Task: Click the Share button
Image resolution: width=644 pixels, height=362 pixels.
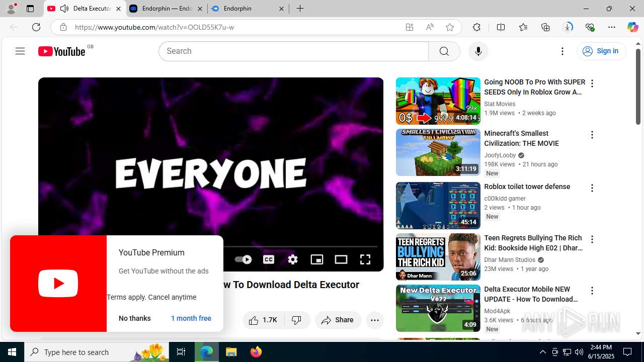Action: point(338,320)
